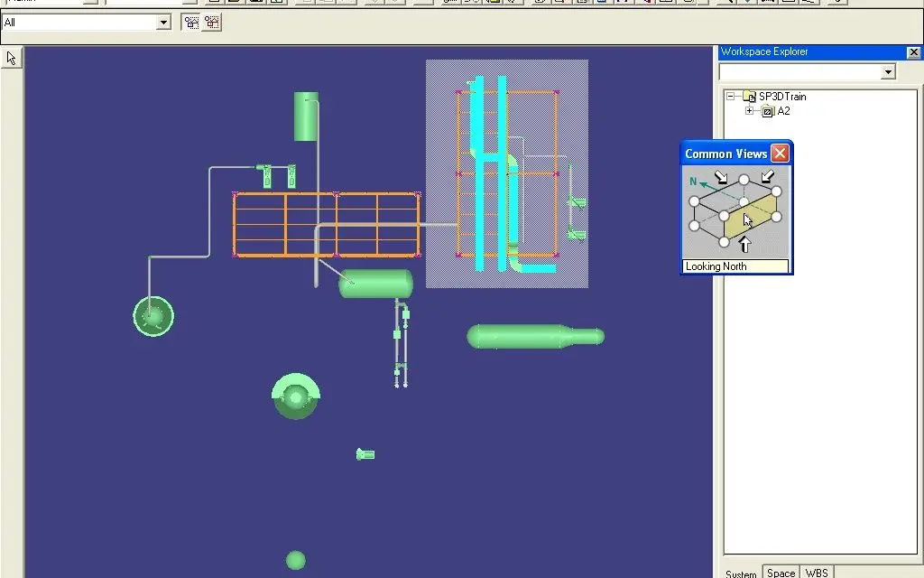Select the A2 system row
This screenshot has width=924, height=578.
click(783, 111)
